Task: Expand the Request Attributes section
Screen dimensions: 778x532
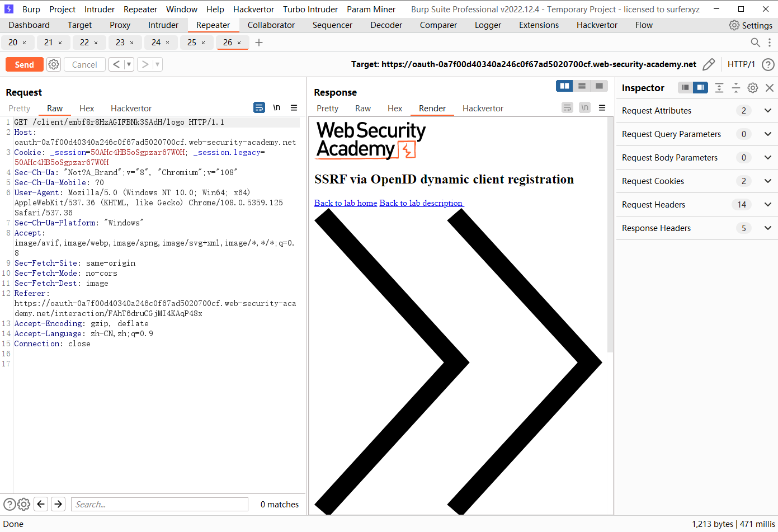Action: (x=767, y=110)
